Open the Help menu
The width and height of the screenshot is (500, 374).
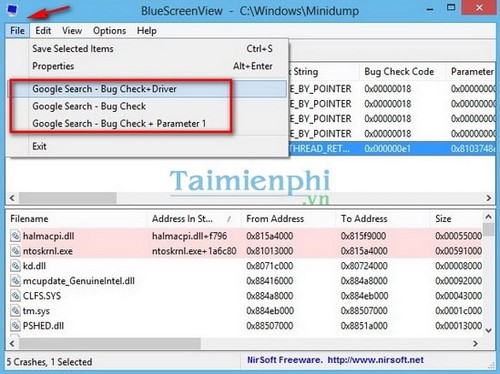[x=147, y=31]
